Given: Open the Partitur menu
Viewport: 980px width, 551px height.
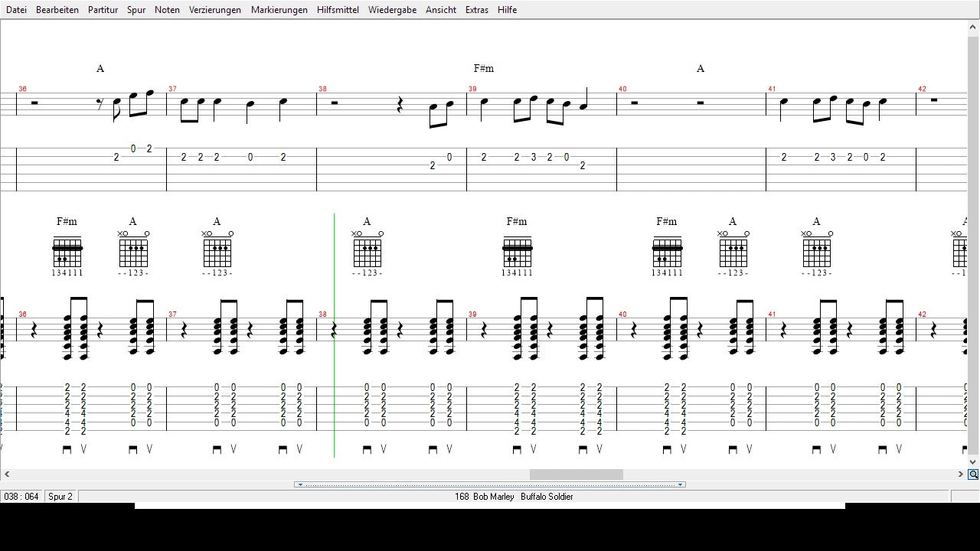Looking at the screenshot, I should pyautogui.click(x=103, y=10).
